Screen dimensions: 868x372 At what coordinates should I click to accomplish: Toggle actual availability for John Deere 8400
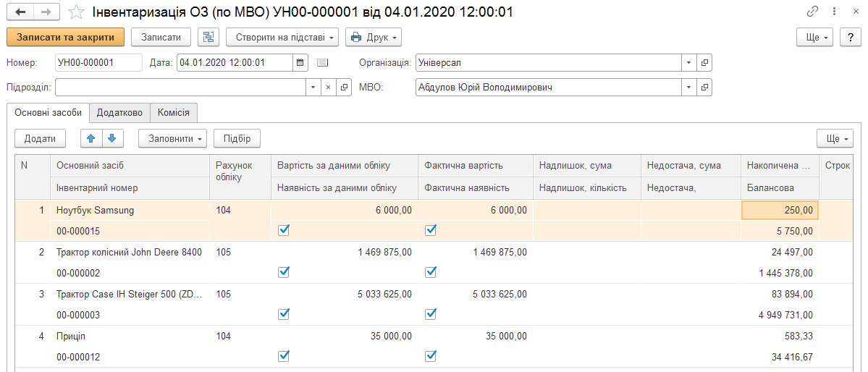coord(431,272)
